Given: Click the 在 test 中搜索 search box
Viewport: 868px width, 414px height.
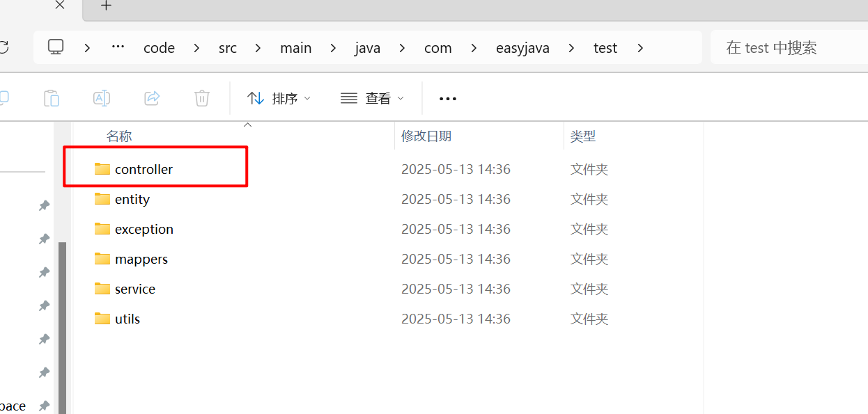Looking at the screenshot, I should 787,48.
